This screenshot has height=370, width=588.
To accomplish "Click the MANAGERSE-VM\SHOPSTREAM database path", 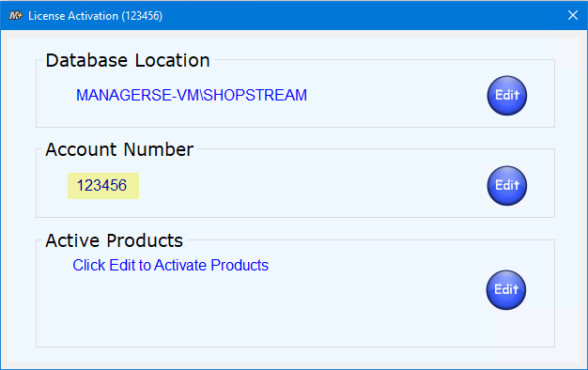I will tap(192, 95).
